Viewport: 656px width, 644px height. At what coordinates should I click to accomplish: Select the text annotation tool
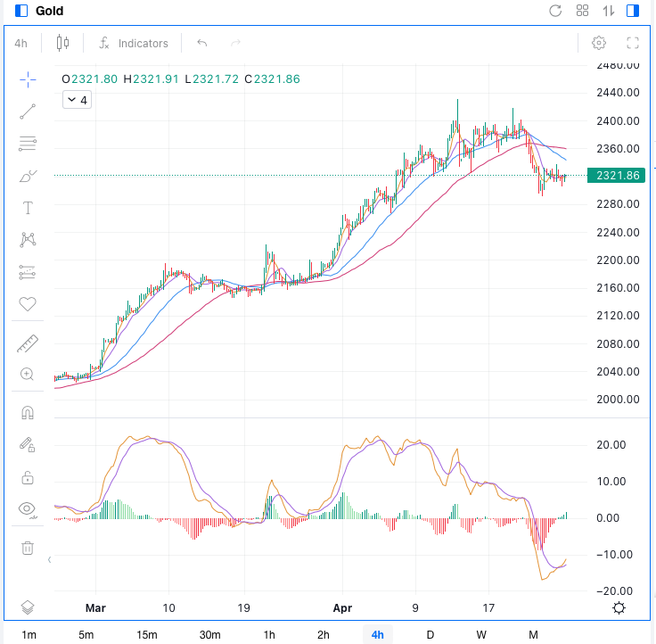(28, 208)
